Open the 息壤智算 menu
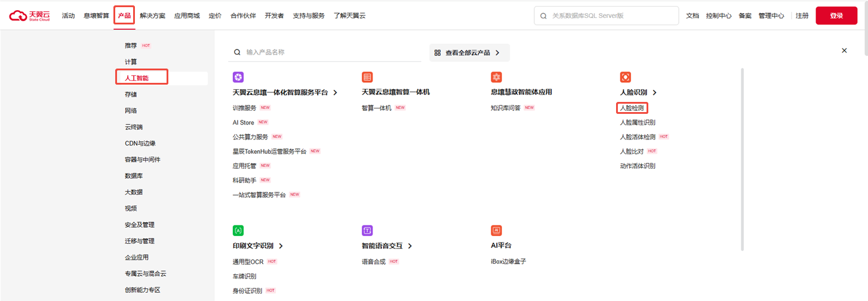868x301 pixels. tap(96, 15)
